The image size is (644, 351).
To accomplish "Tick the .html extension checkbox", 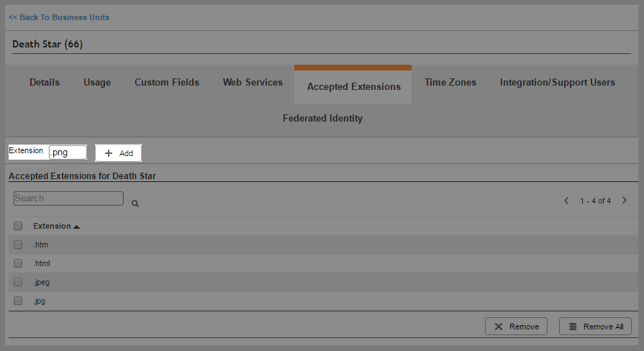I will [x=18, y=263].
